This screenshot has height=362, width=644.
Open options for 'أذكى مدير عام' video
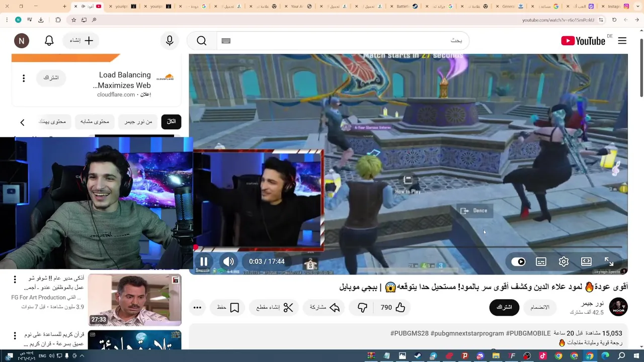pyautogui.click(x=15, y=279)
